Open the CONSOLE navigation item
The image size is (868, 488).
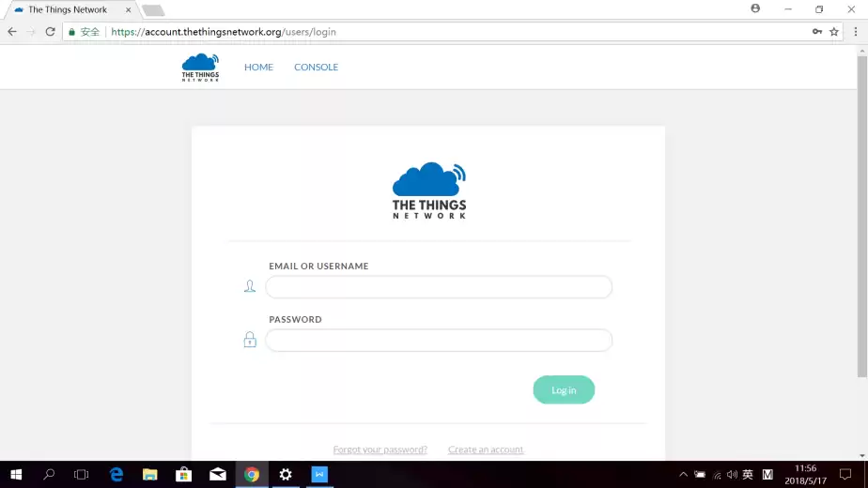[x=316, y=68]
